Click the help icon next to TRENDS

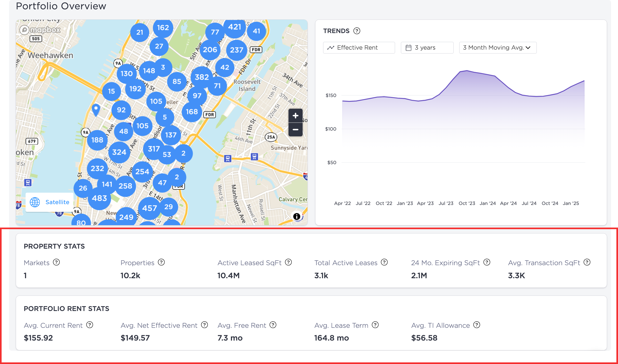tap(357, 31)
